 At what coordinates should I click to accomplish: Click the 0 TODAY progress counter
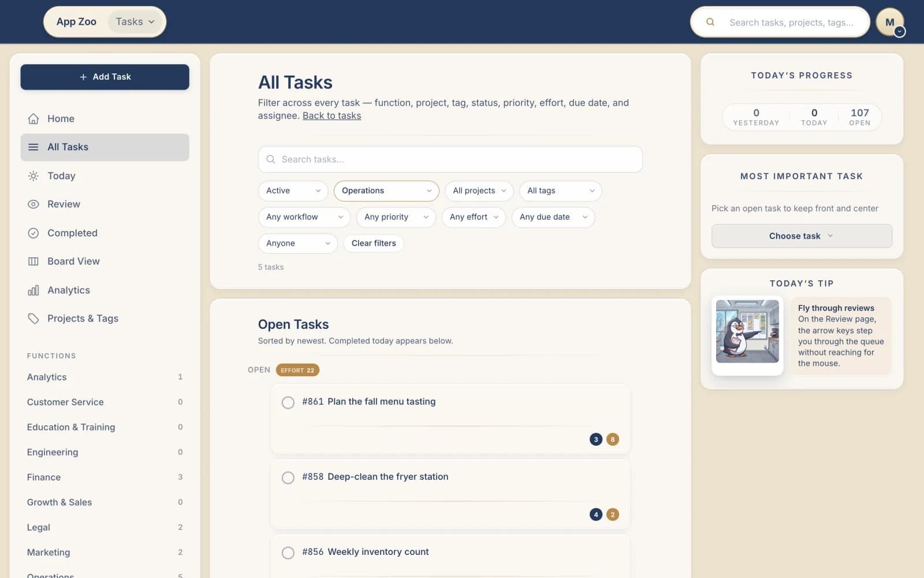[x=814, y=117]
